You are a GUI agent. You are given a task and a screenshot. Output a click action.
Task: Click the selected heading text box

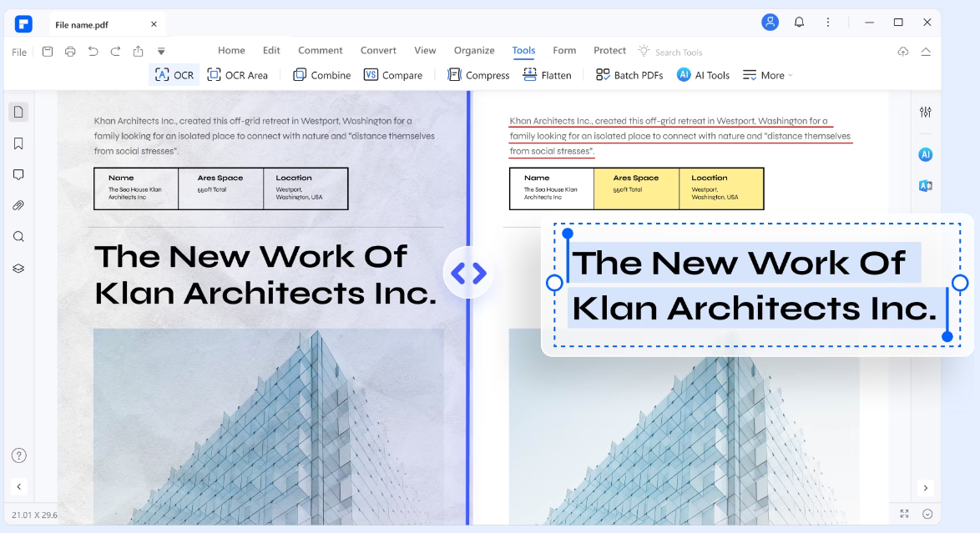click(x=757, y=285)
